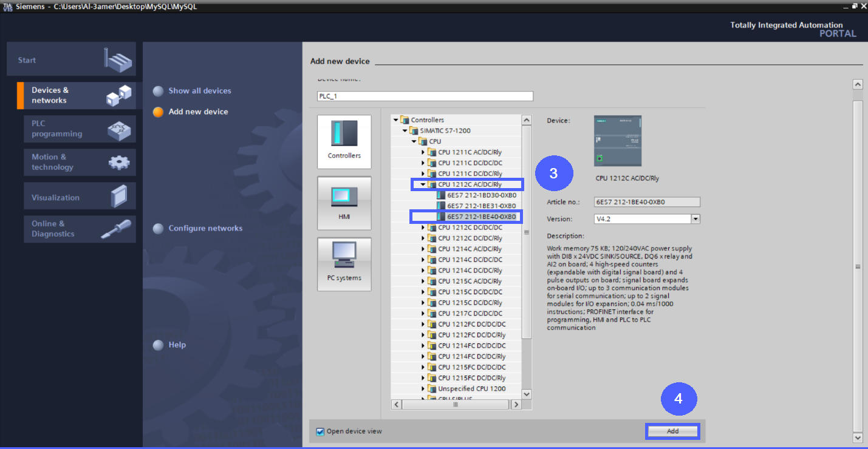Screen dimensions: 868x449
Task: Expand the CPU 1214C DC/DC/DC node
Action: click(x=423, y=260)
